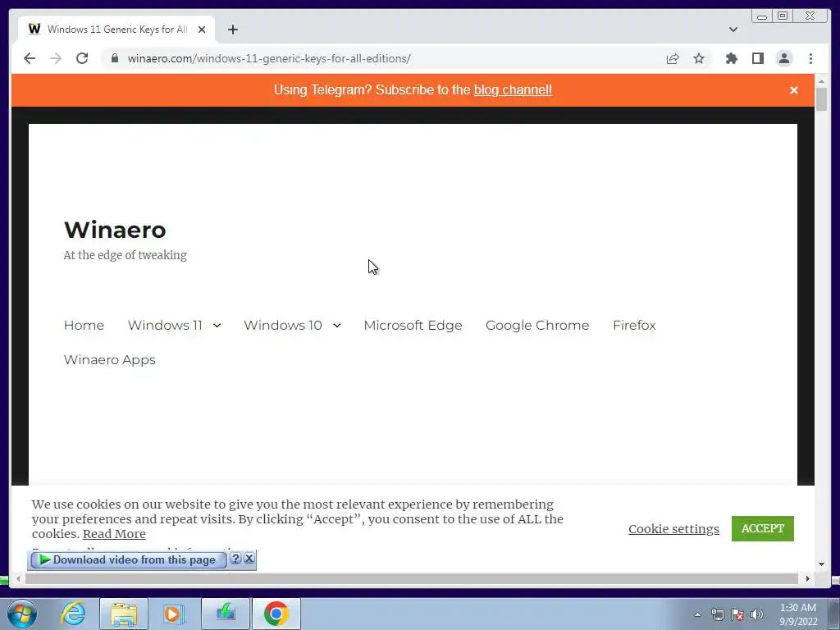Open the volume speaker icon

(757, 614)
